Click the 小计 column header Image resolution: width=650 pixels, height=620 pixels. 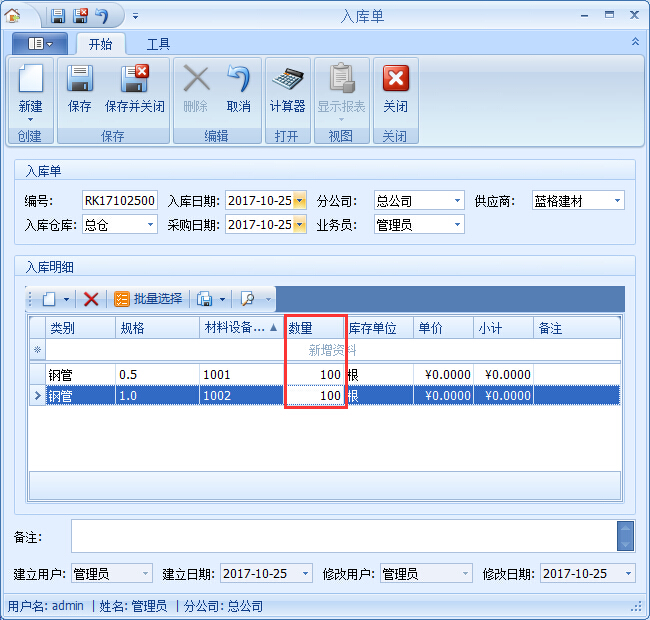coord(503,328)
